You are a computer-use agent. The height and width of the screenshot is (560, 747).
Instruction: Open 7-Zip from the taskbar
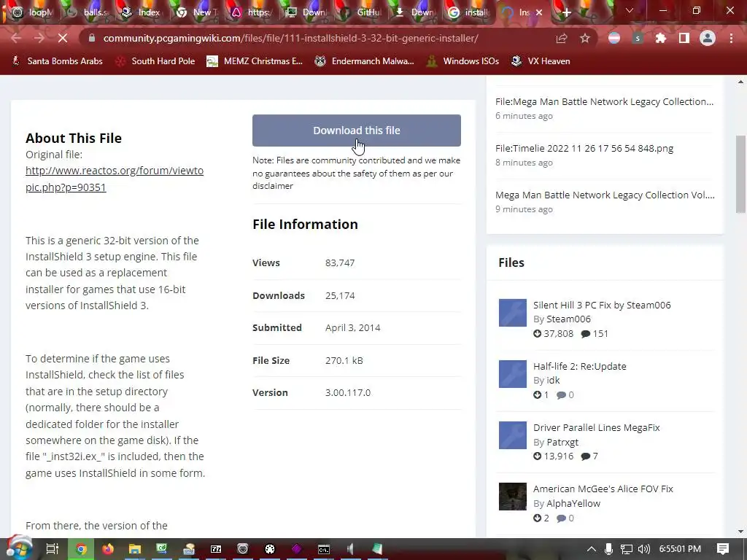(x=216, y=549)
